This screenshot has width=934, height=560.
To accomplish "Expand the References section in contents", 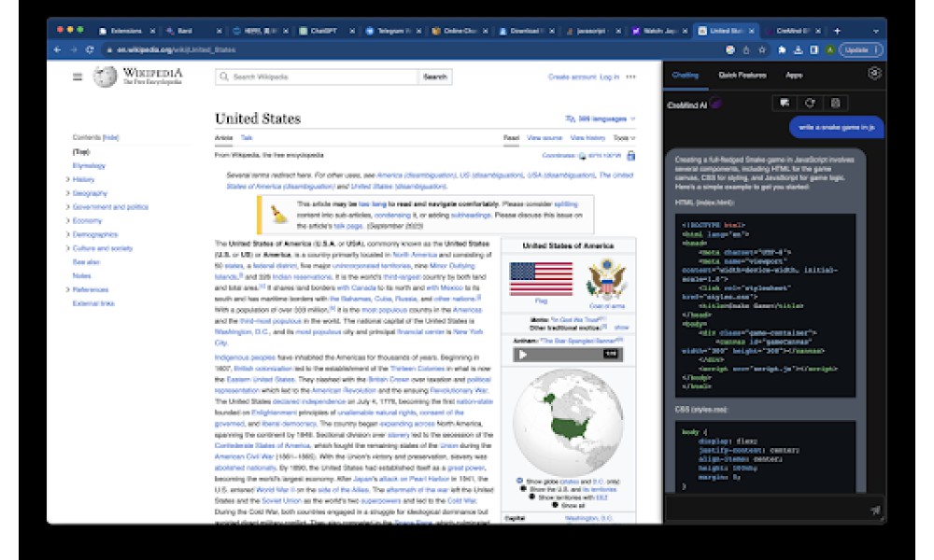I will coord(67,290).
